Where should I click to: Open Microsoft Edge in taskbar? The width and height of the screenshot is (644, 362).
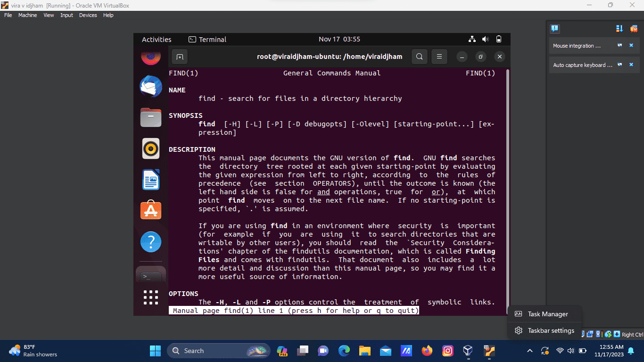tap(344, 351)
